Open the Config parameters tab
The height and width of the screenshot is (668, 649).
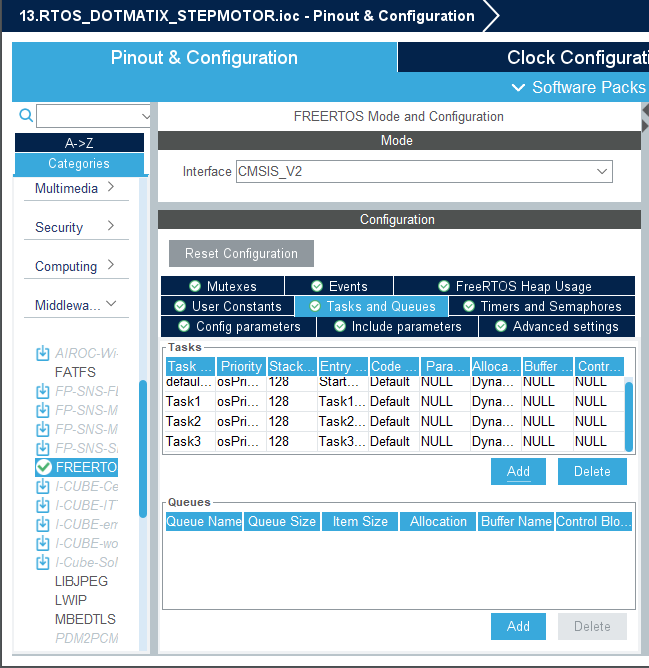point(239,326)
